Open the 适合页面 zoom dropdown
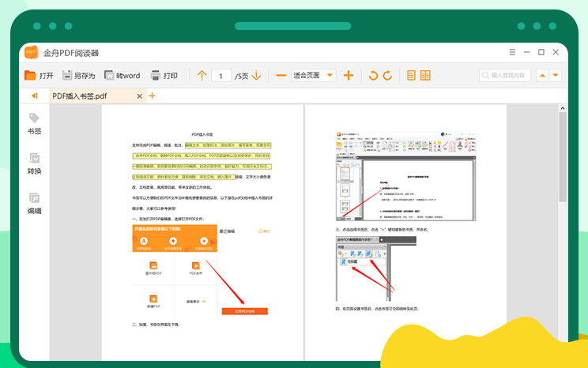The width and height of the screenshot is (588, 368). pos(313,75)
